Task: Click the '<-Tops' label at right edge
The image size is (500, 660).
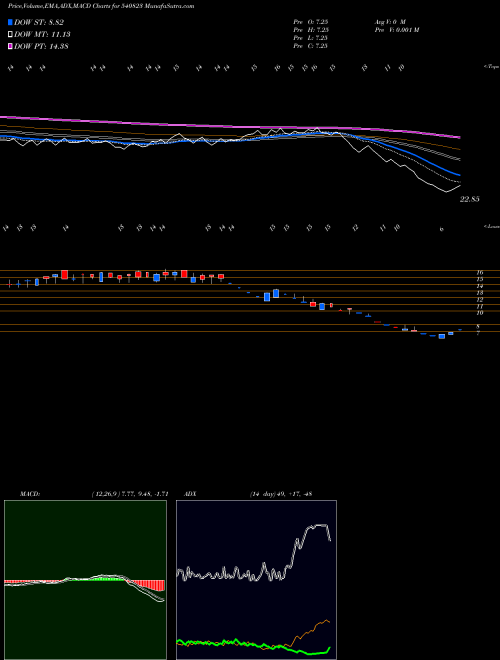Action: click(x=492, y=67)
